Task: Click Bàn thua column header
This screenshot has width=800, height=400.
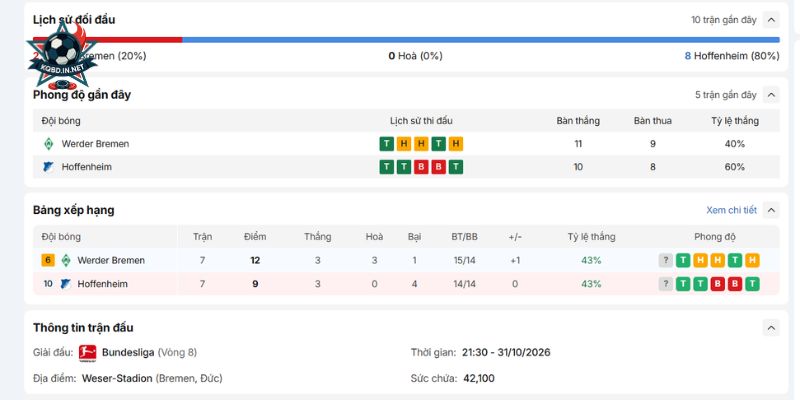Action: (x=653, y=121)
